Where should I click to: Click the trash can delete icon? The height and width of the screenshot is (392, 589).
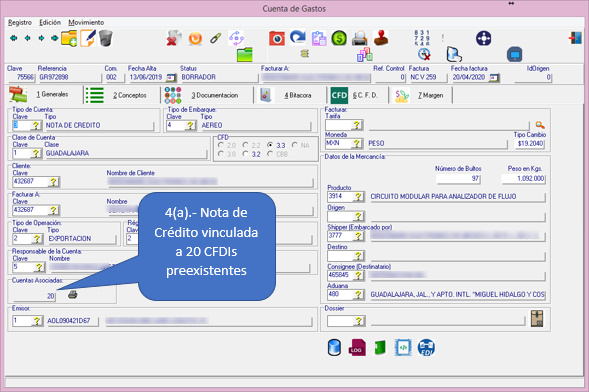tap(106, 38)
